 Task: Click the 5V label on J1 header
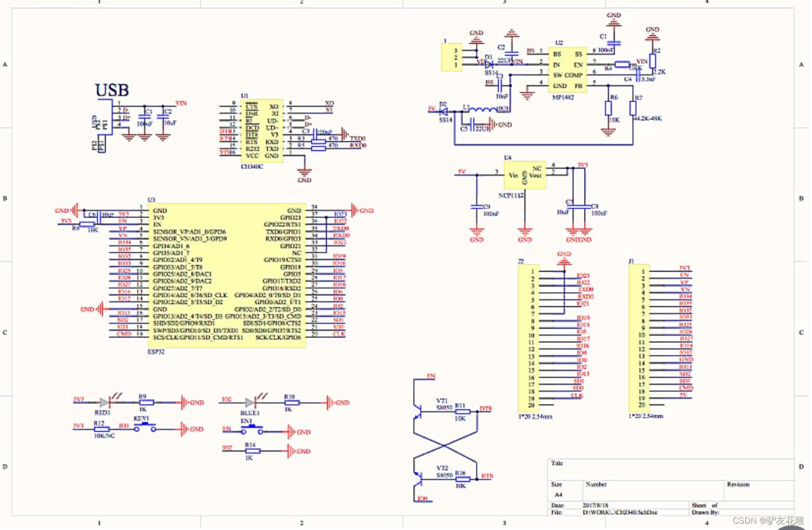click(x=683, y=395)
